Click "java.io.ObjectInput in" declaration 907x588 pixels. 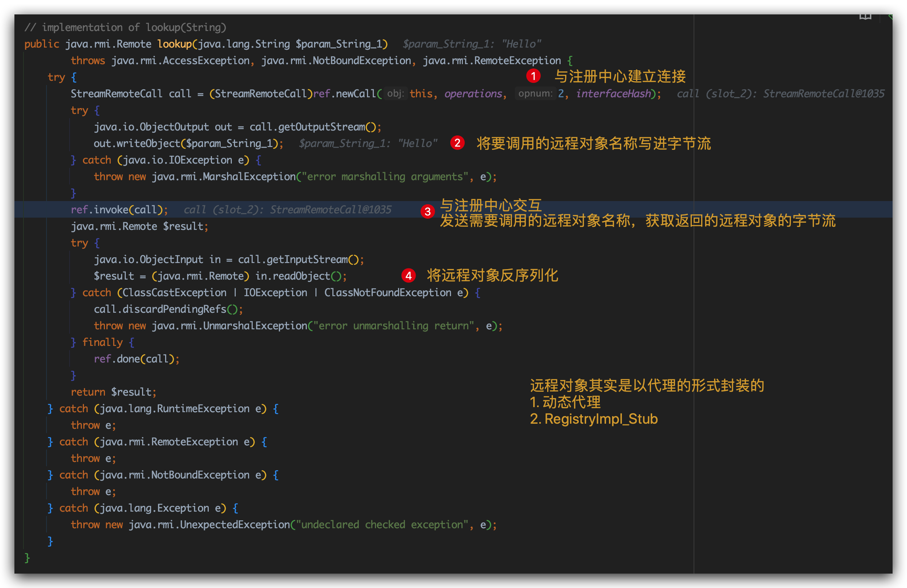(157, 259)
